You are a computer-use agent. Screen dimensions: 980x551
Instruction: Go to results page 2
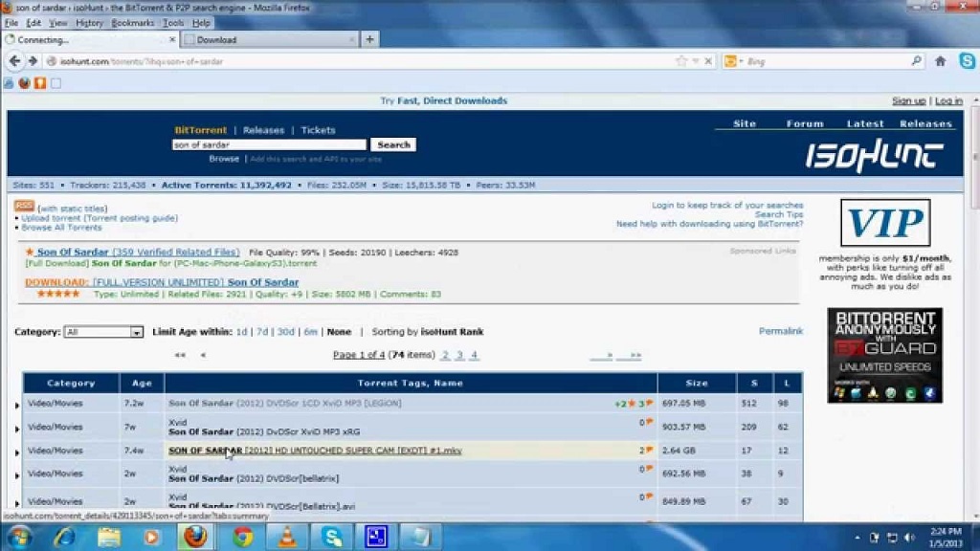445,355
